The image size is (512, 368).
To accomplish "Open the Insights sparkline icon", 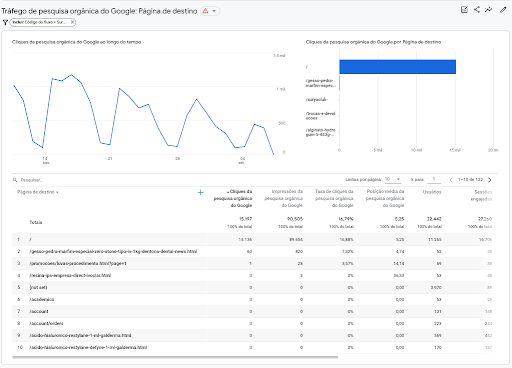I will (488, 10).
